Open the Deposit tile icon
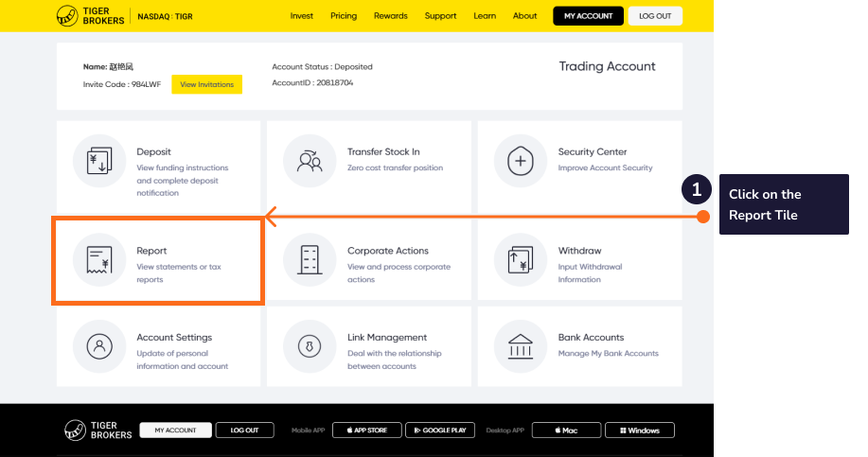868x457 pixels. click(x=99, y=161)
